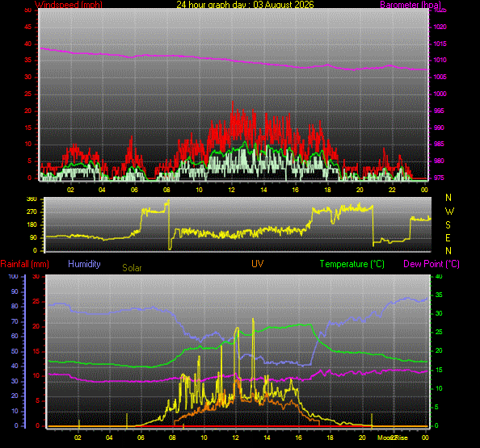
Task: Click the "Barometer (hpa)" axis title
Action: (x=411, y=5)
